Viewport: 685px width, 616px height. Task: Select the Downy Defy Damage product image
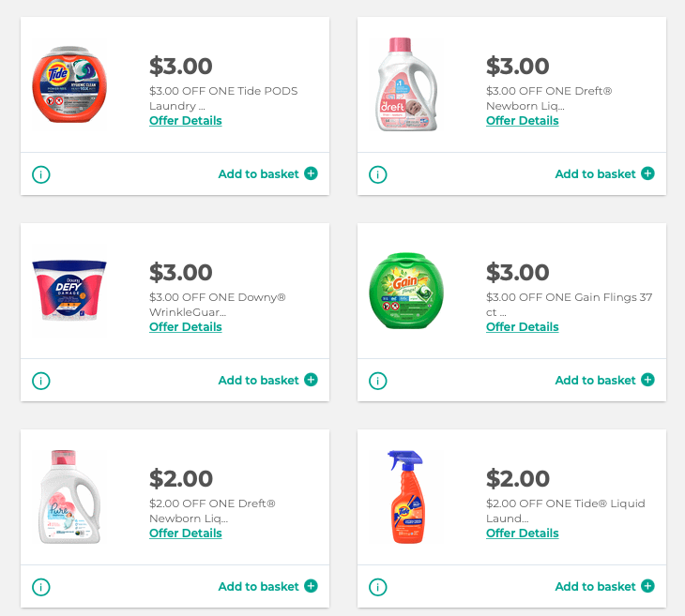(69, 291)
